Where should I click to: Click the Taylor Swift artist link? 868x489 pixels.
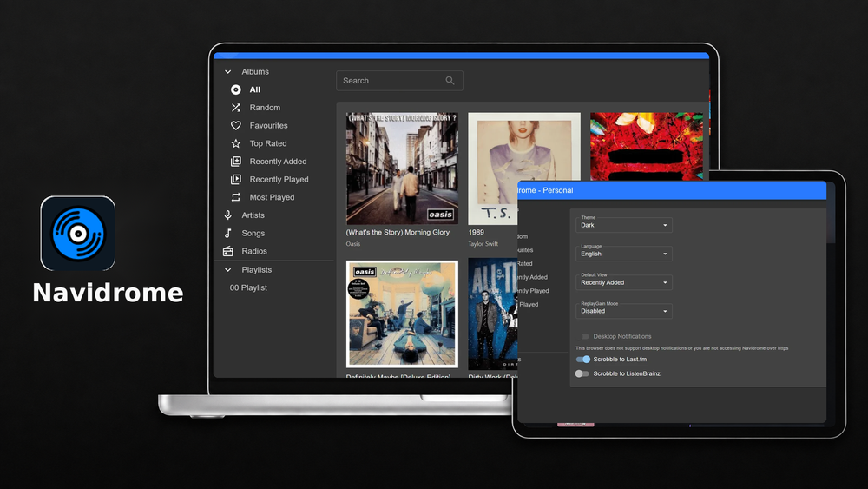coord(483,244)
